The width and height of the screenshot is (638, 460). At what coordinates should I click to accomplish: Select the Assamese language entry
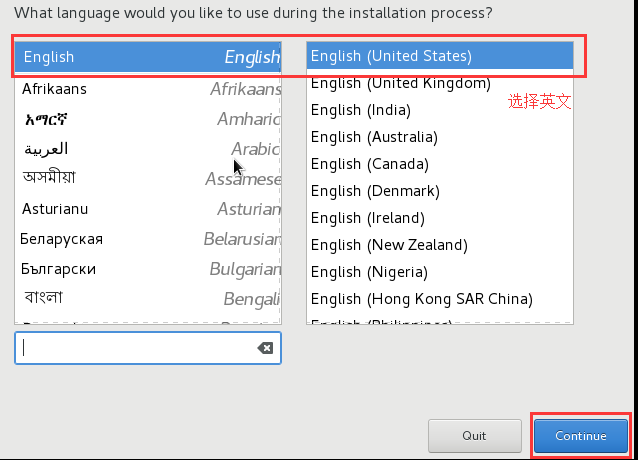coord(148,178)
